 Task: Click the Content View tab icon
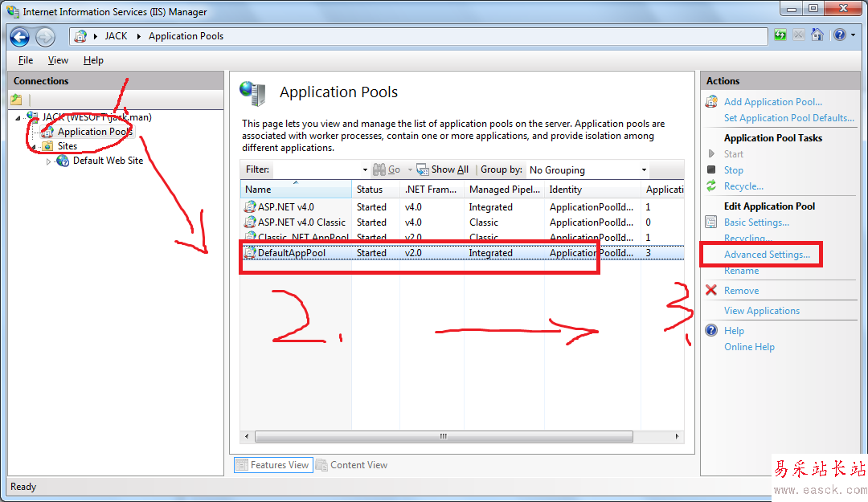[321, 465]
